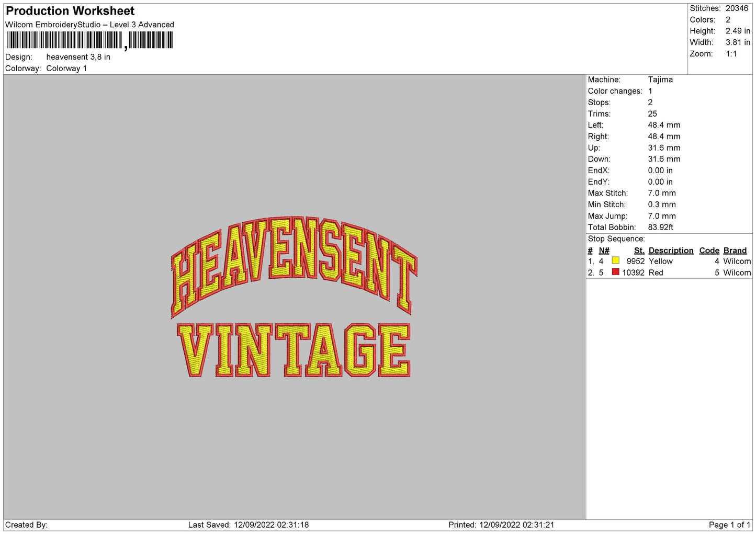Viewport: 756px width, 534px height.
Task: Click the Trims value 25
Action: click(x=652, y=113)
